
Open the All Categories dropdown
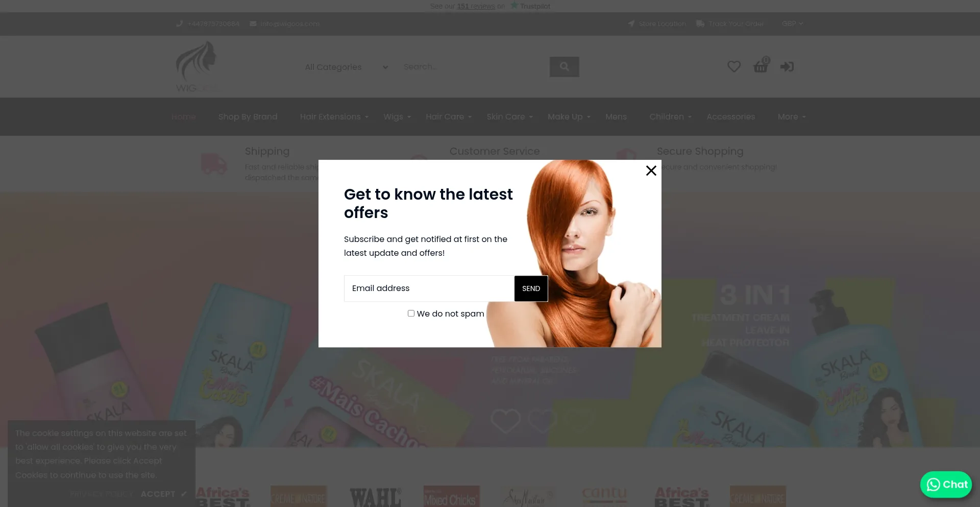(x=347, y=67)
